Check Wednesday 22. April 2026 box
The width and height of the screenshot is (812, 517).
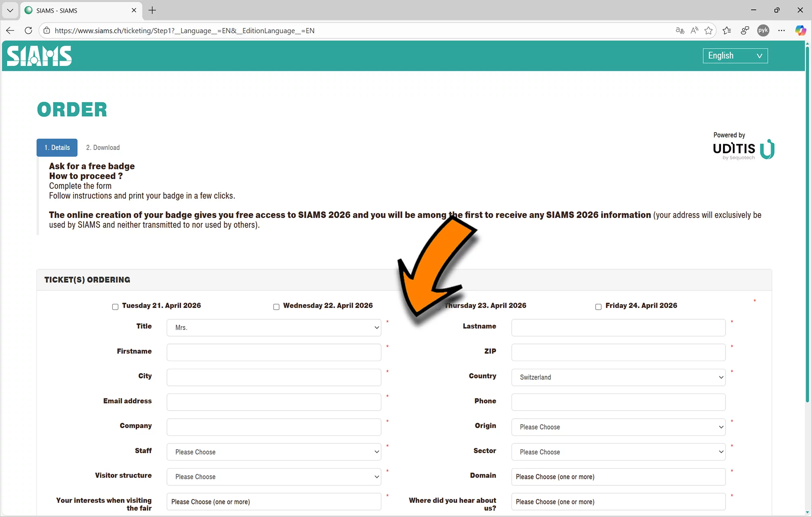point(276,307)
